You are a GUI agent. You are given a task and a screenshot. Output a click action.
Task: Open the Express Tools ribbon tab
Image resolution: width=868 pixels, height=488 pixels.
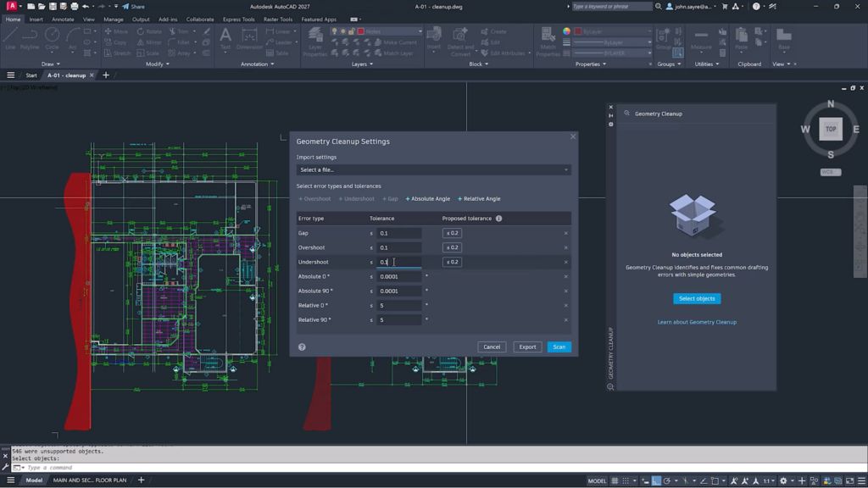pyautogui.click(x=238, y=19)
